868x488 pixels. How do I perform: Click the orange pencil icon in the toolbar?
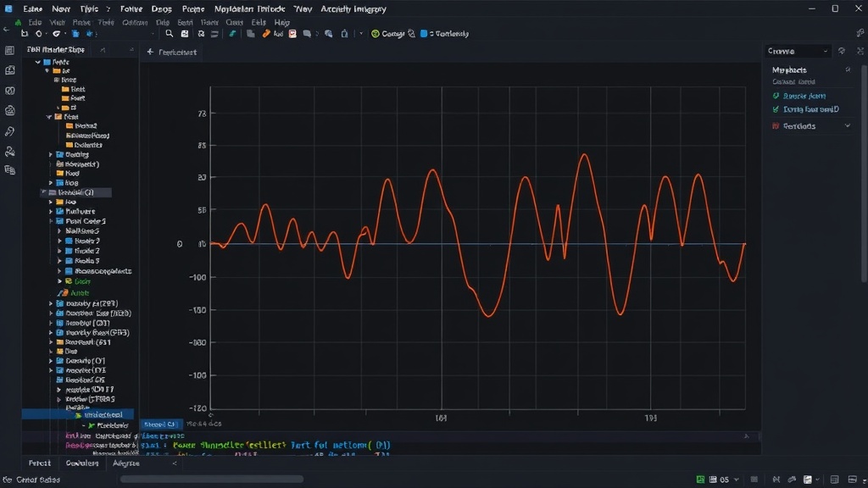coord(266,34)
